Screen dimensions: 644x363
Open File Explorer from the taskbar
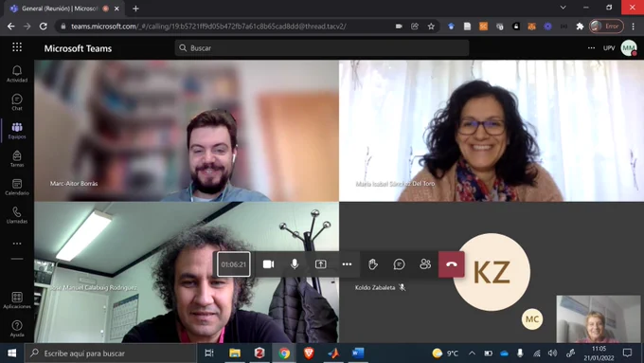point(235,354)
